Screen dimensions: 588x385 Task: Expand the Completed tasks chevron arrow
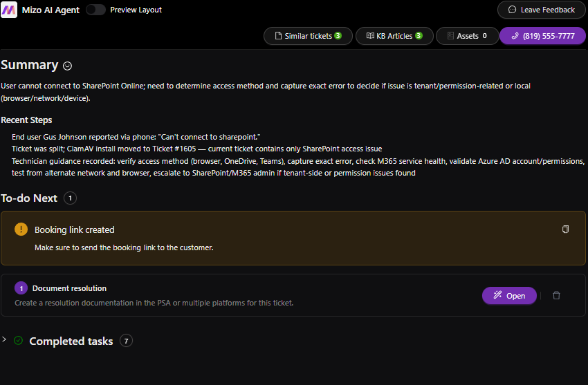point(5,340)
